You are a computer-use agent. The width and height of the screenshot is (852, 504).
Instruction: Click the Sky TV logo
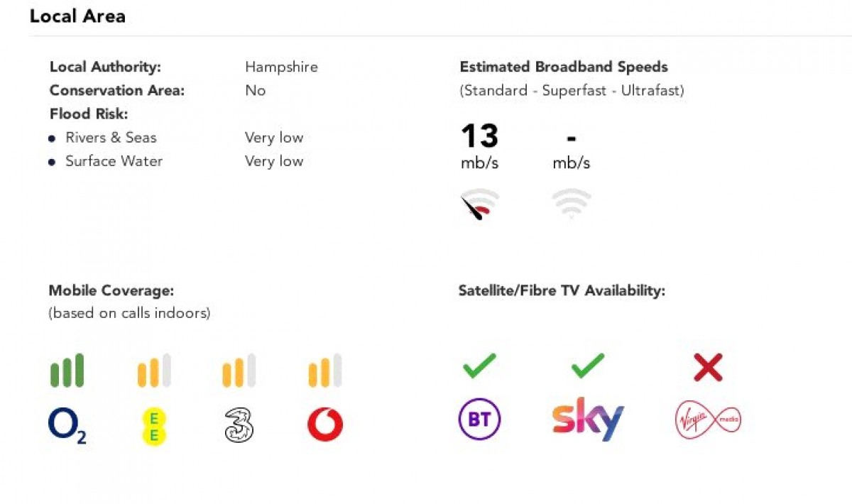coord(588,419)
